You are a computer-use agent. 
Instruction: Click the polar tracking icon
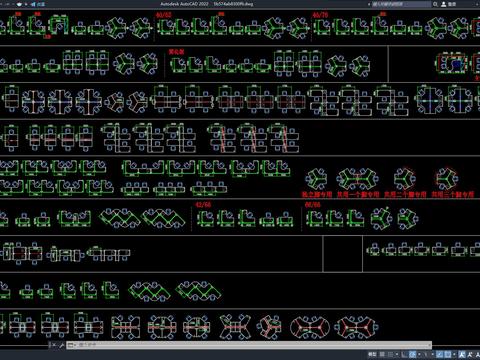(x=413, y=354)
